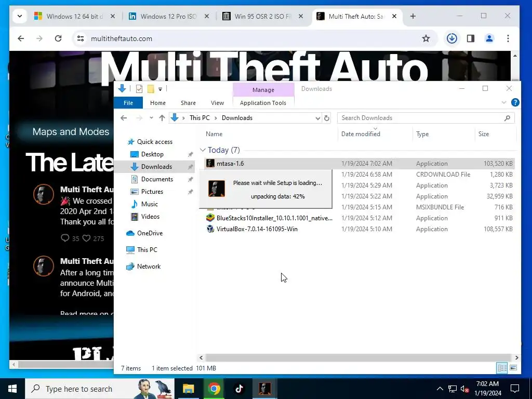The image size is (532, 399).
Task: Switch to Windows 12 Pro ISO tab
Action: [169, 16]
